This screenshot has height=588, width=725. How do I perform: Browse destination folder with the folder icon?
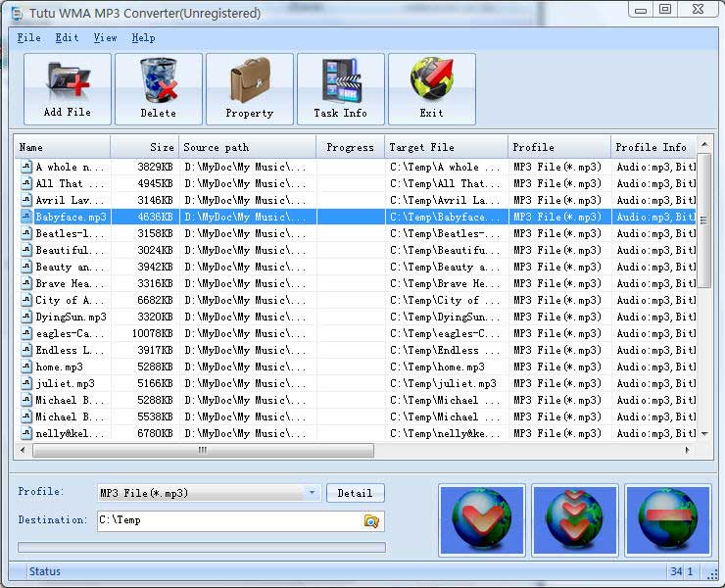[x=371, y=521]
